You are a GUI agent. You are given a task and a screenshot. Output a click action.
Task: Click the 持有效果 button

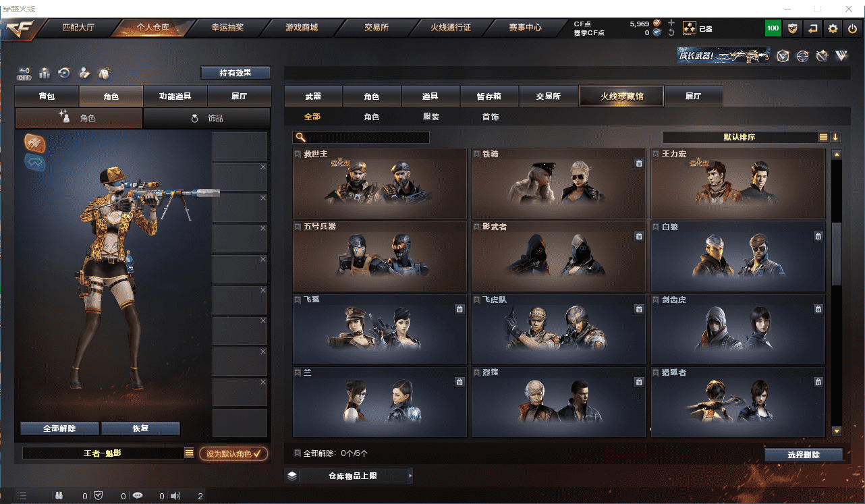[235, 73]
